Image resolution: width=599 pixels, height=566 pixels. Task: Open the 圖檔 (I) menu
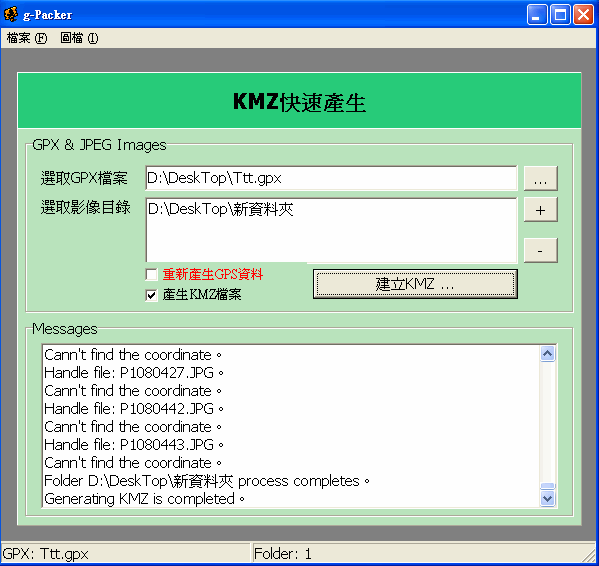(x=79, y=38)
